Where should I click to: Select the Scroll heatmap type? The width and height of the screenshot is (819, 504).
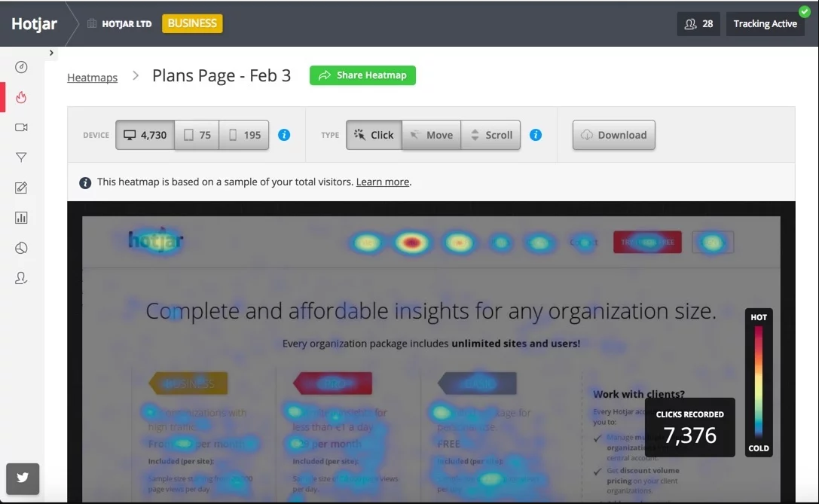point(490,135)
